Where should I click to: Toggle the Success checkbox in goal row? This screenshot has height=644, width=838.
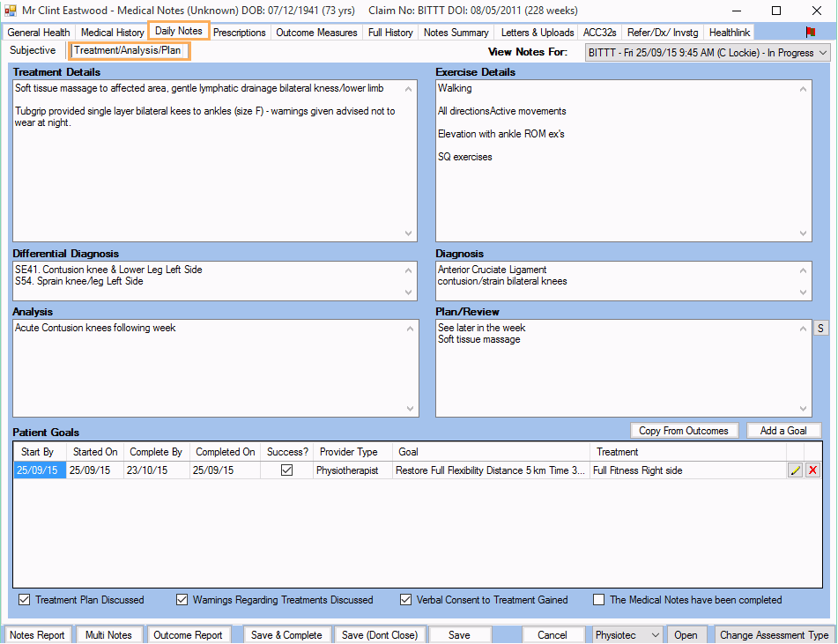tap(286, 470)
